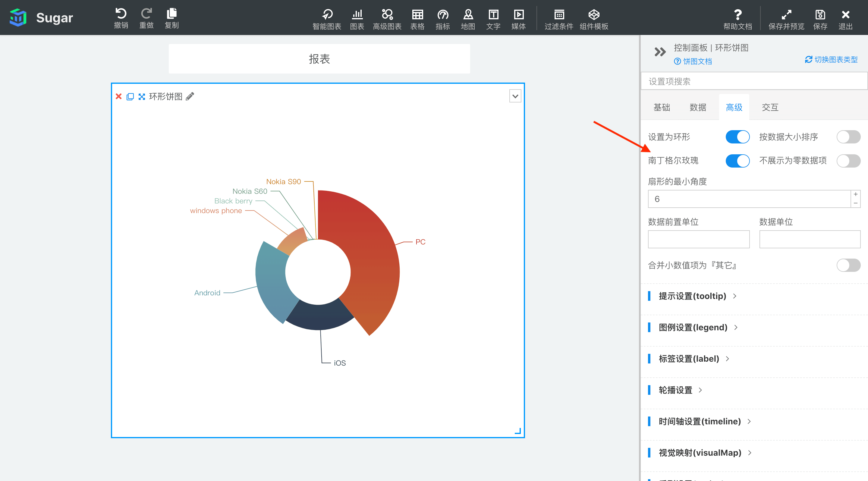Expand the 环形饼图 chart to fullscreen
The image size is (868, 481).
pyautogui.click(x=142, y=97)
